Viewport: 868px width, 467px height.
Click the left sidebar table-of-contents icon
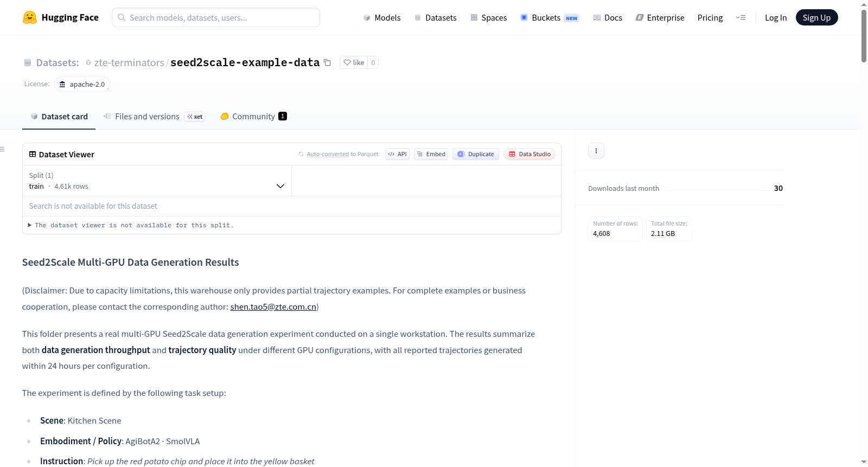(x=3, y=149)
